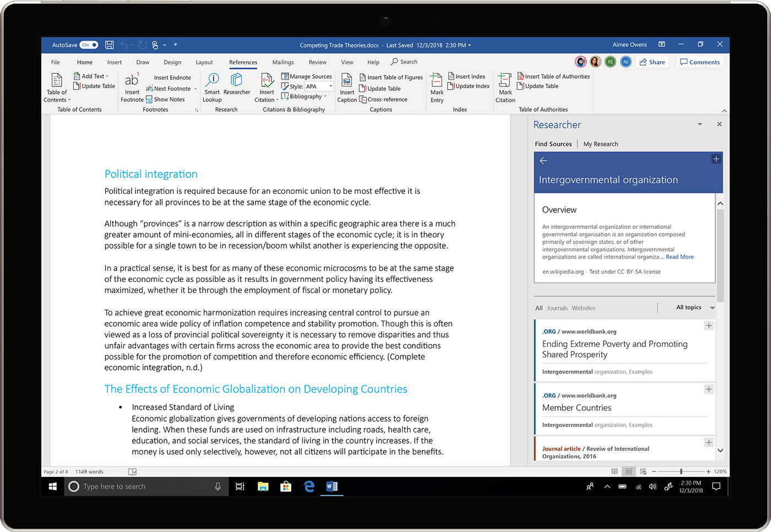Toggle Show Notes in Footnotes group

(x=166, y=99)
